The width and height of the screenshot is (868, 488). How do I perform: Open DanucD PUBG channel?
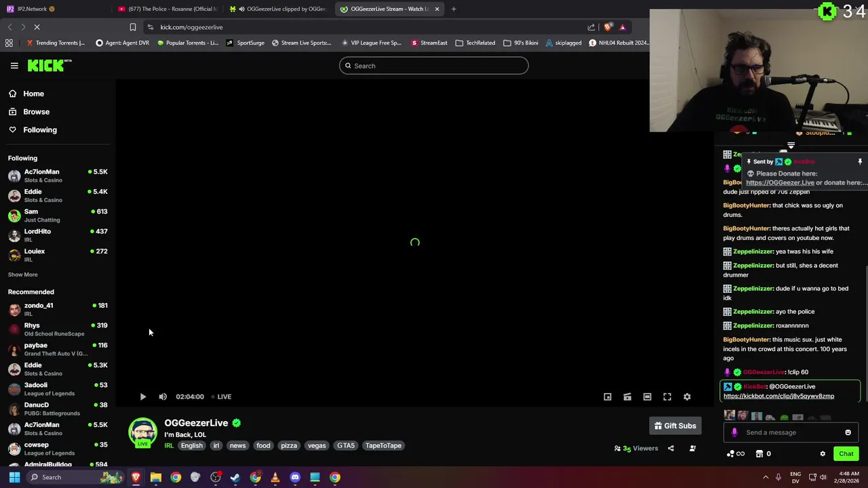[58, 409]
